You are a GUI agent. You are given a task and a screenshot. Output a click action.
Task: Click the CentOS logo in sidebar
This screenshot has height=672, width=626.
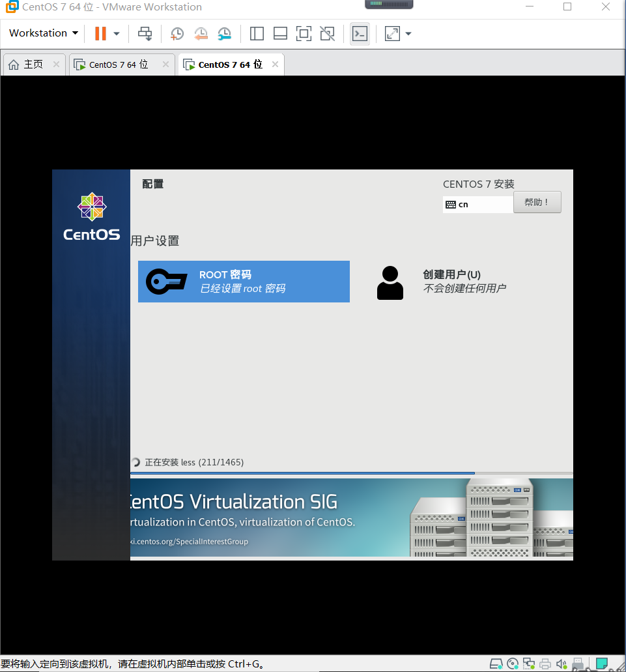[x=92, y=216]
